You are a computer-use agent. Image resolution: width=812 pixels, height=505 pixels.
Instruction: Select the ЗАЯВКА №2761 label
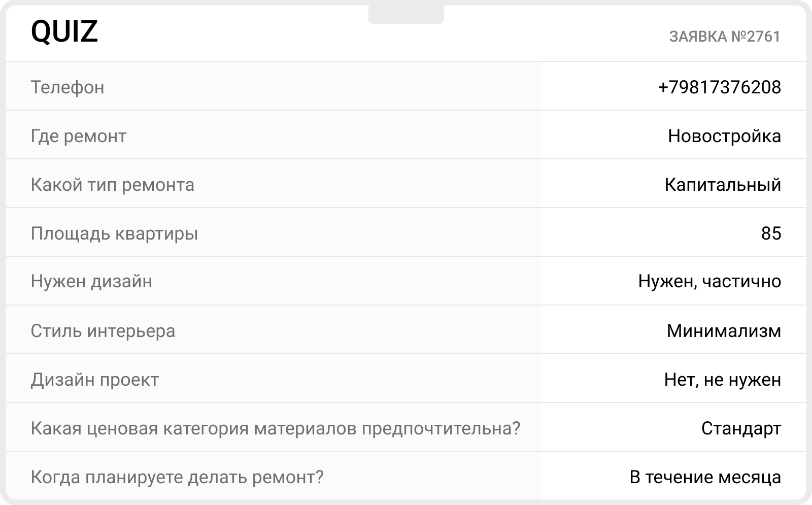coord(725,37)
